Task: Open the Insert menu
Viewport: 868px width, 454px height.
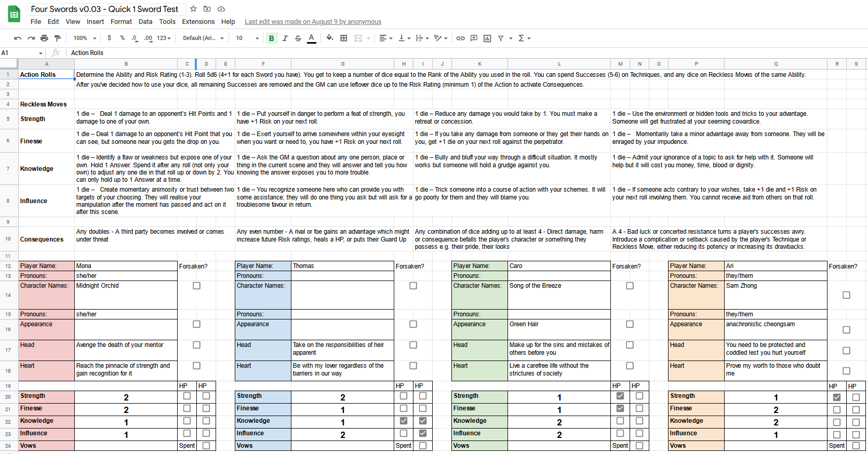Action: [x=95, y=22]
